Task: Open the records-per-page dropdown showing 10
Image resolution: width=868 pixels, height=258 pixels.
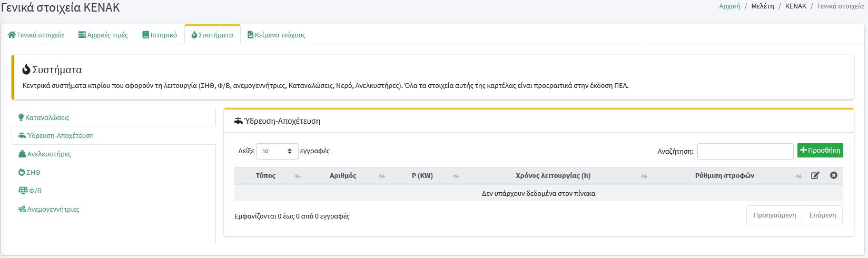Action: (x=277, y=151)
